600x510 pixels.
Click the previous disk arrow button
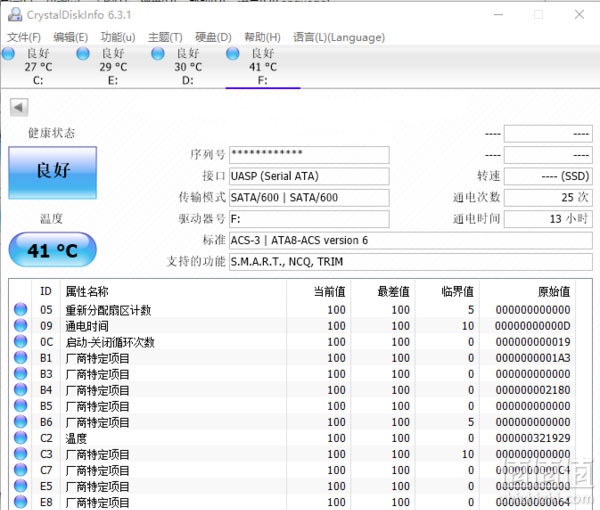[x=19, y=107]
